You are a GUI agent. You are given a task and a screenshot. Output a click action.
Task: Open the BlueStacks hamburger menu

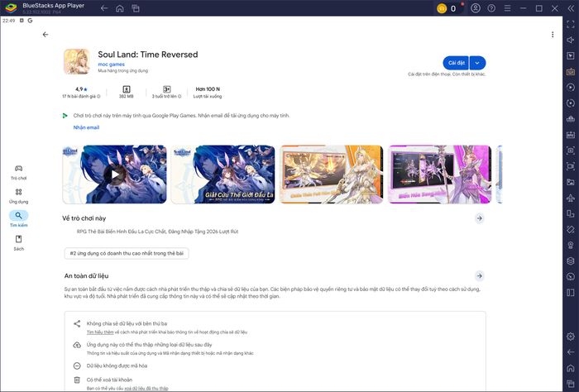507,8
